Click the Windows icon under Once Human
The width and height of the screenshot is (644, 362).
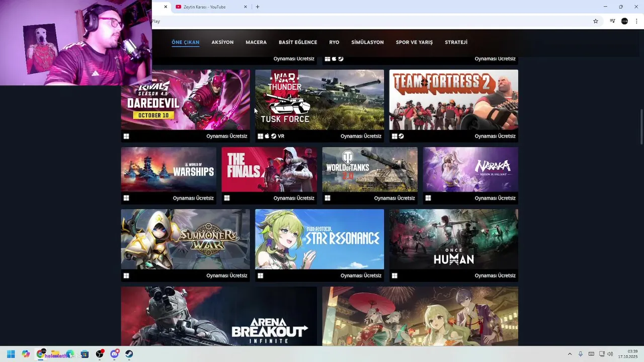[394, 276]
